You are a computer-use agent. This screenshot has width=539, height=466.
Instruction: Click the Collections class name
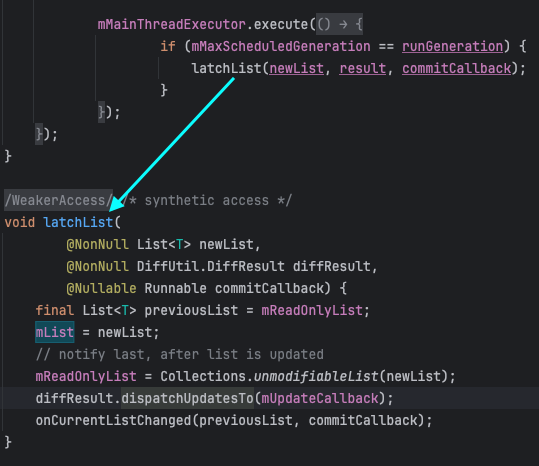[x=203, y=376]
